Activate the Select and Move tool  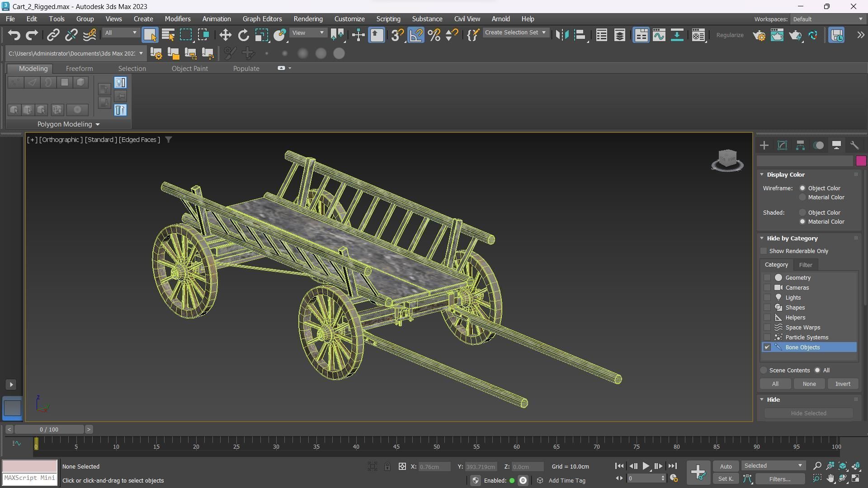pos(225,35)
